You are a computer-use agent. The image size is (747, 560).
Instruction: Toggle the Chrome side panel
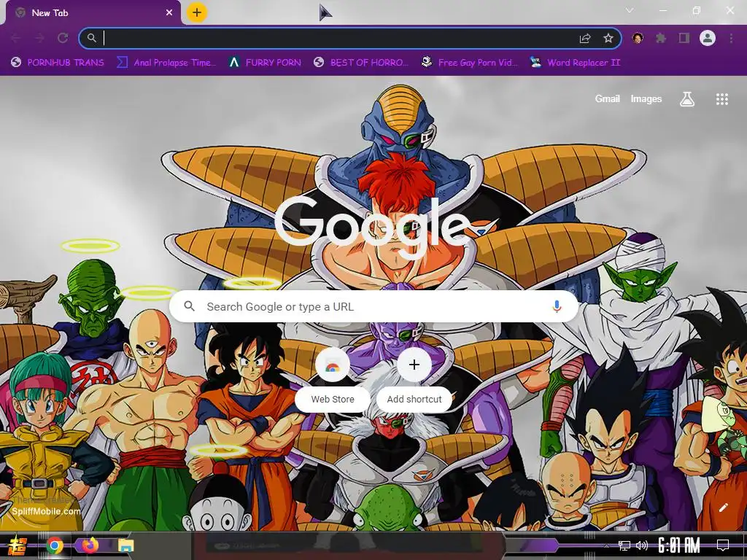(x=684, y=38)
